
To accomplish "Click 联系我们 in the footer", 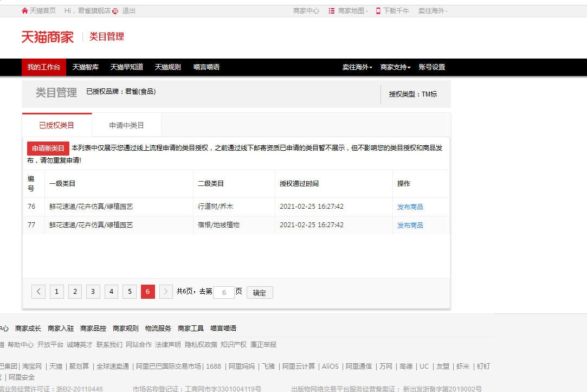I will 109,344.
